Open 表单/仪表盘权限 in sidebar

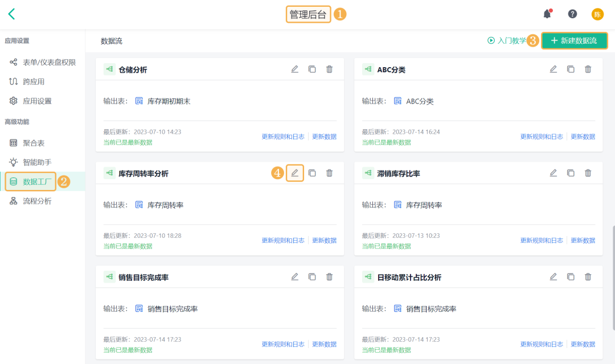coord(49,63)
